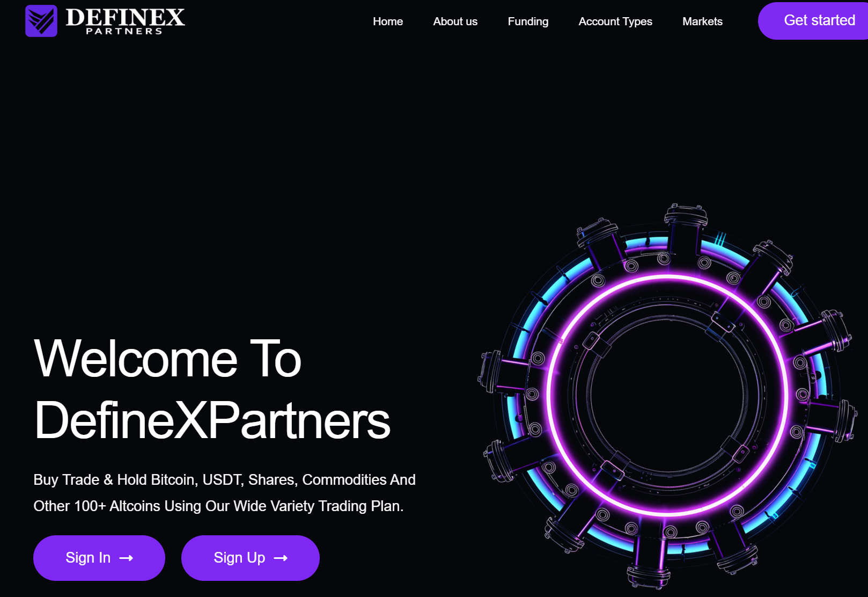
Task: Click the dark center of the ring graphic
Action: tap(668, 396)
